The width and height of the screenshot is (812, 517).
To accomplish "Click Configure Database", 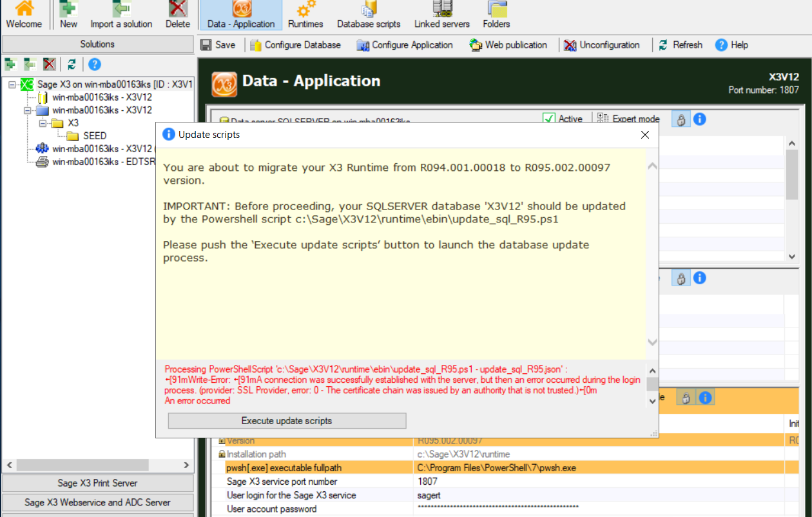I will pyautogui.click(x=295, y=45).
